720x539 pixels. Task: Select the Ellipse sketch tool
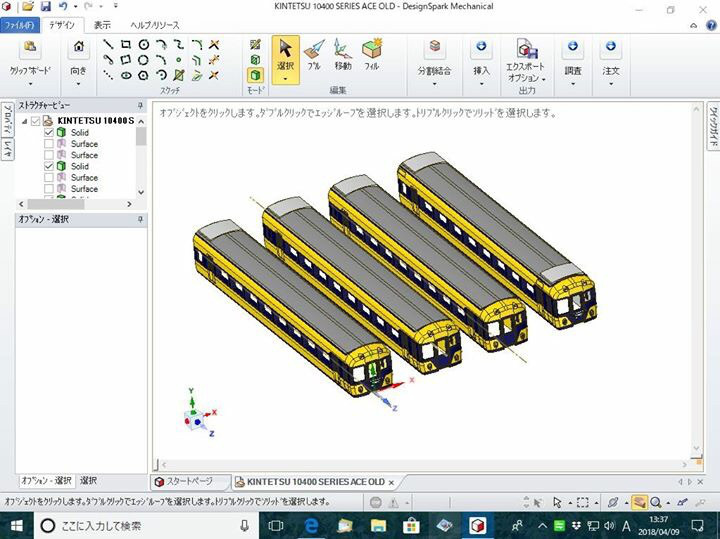(x=126, y=75)
